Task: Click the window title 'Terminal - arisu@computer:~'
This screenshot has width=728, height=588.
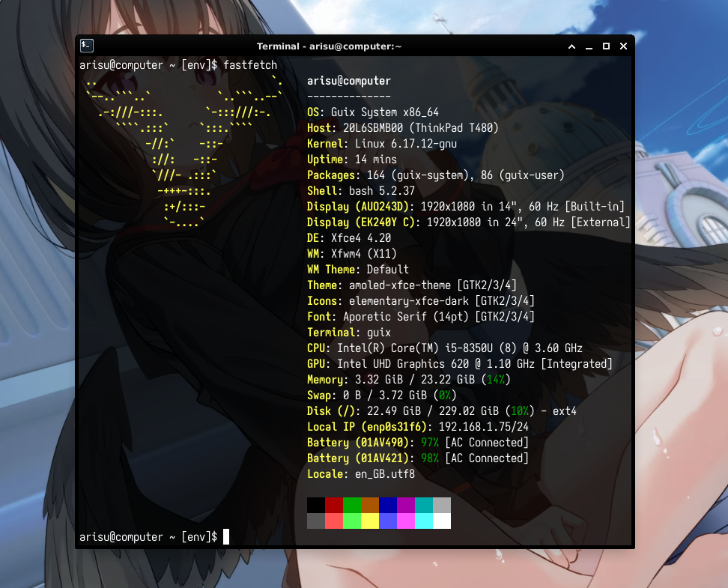Action: [x=329, y=46]
